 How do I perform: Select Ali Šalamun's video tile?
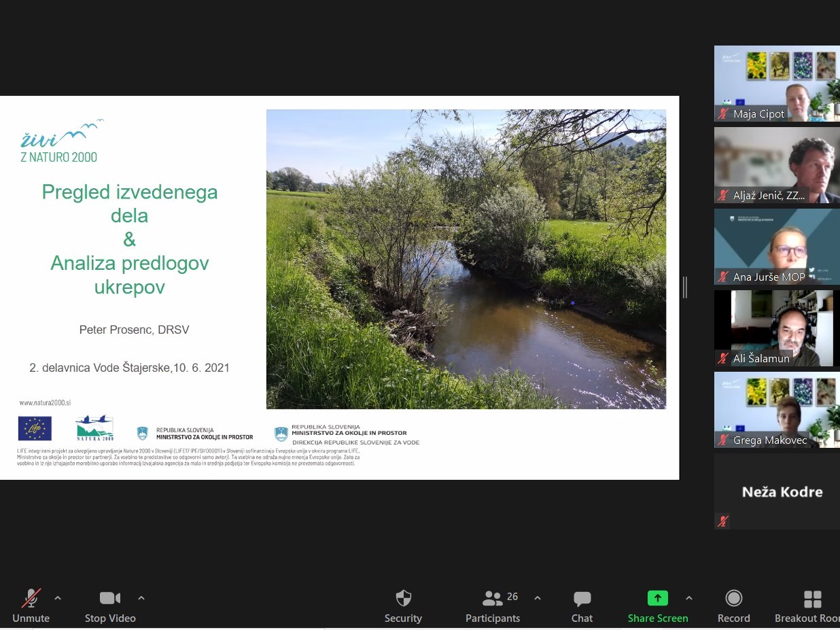(777, 328)
